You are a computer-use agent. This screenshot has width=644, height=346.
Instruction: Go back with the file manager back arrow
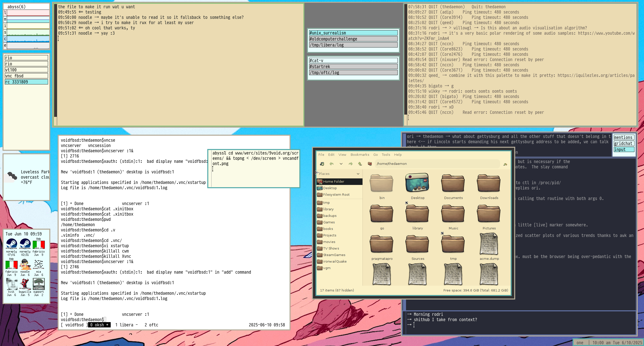point(332,164)
